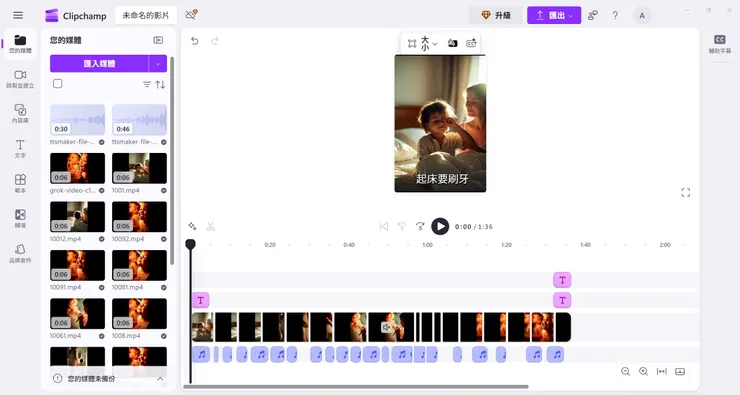Image resolution: width=740 pixels, height=395 pixels.
Task: Open the Content library sidebar tab
Action: (x=20, y=114)
